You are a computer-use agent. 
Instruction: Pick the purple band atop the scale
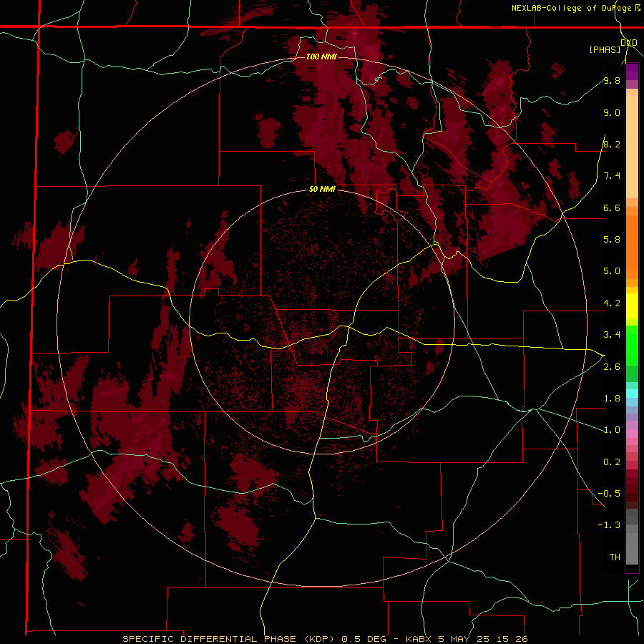632,72
